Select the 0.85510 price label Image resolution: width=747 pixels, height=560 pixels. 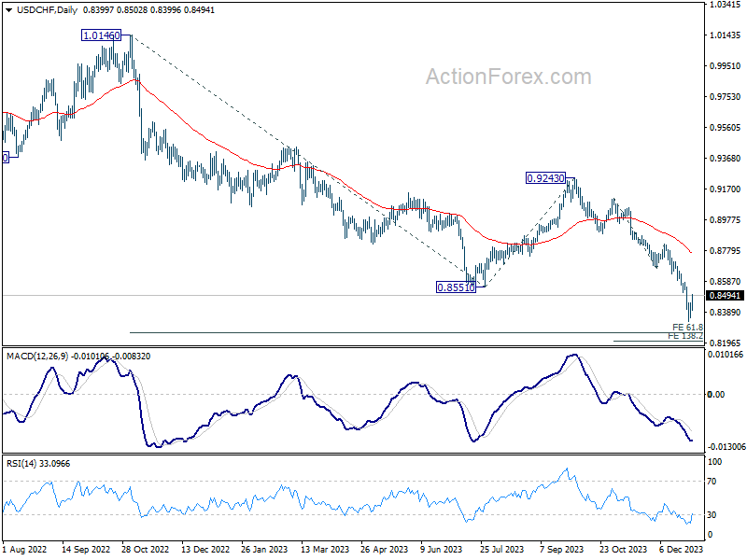click(x=456, y=287)
